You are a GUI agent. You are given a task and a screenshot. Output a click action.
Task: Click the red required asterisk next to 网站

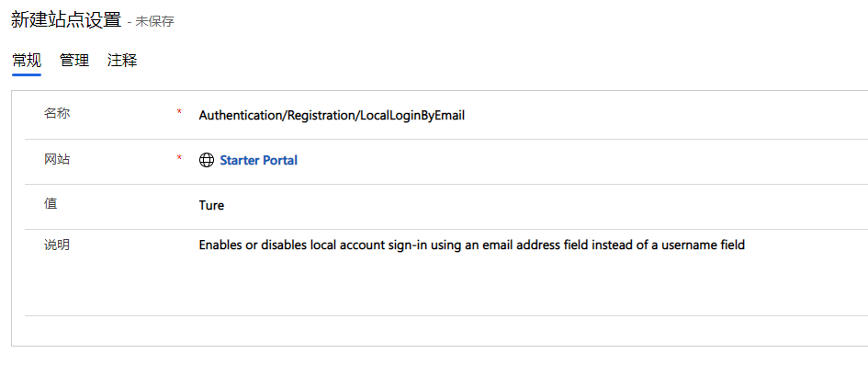click(179, 158)
